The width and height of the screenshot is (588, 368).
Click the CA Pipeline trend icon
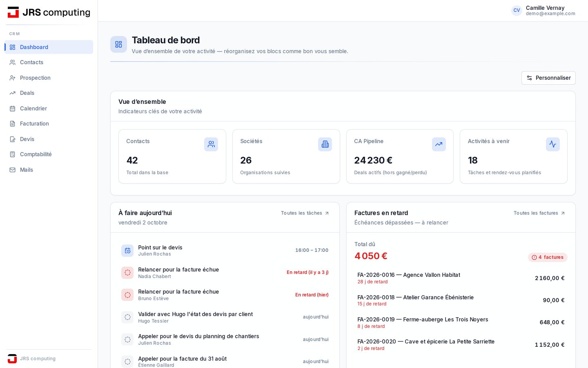pos(439,144)
